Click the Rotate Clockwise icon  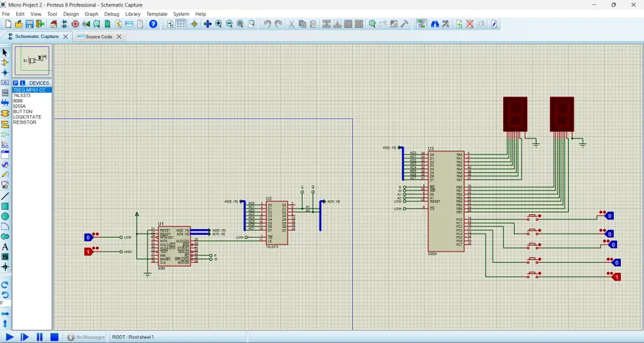point(5,284)
